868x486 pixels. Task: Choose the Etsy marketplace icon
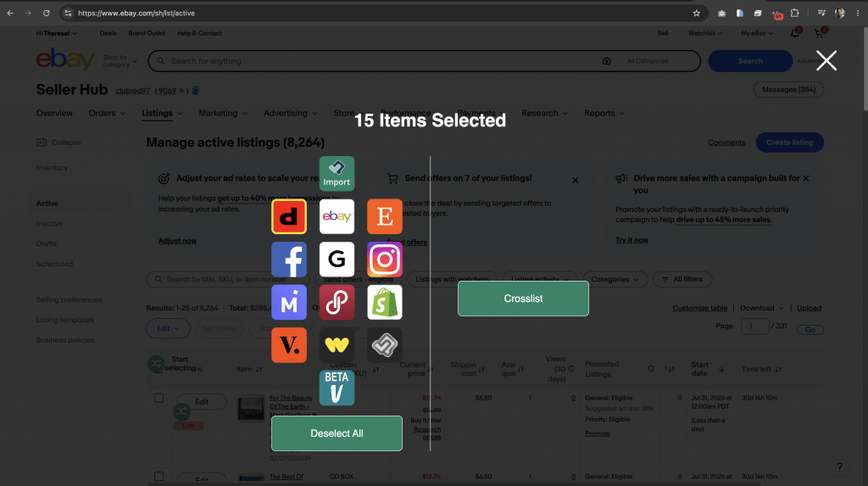click(x=385, y=216)
